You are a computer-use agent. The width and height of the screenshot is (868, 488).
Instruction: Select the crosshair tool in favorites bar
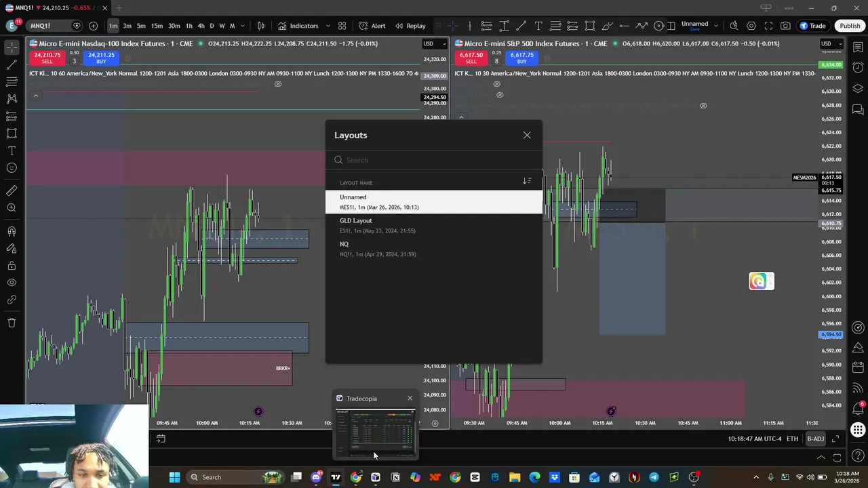(452, 26)
